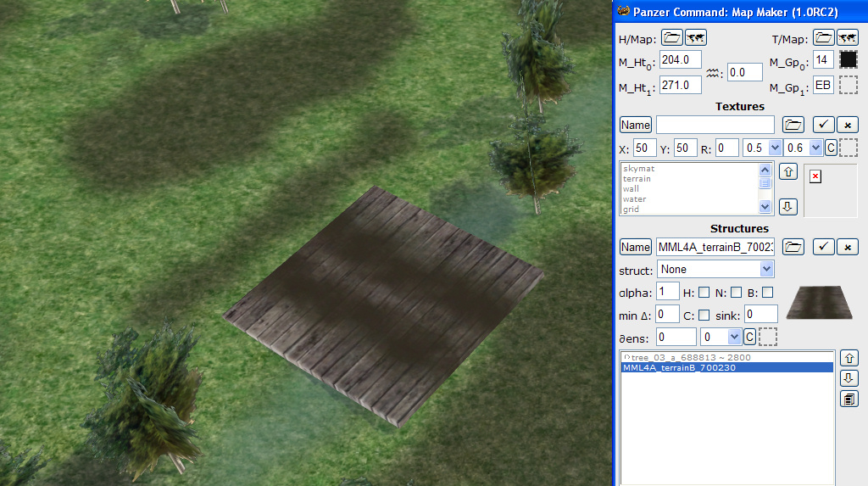The image size is (868, 486).
Task: Click the dashed swatch in density row
Action: pos(767,337)
